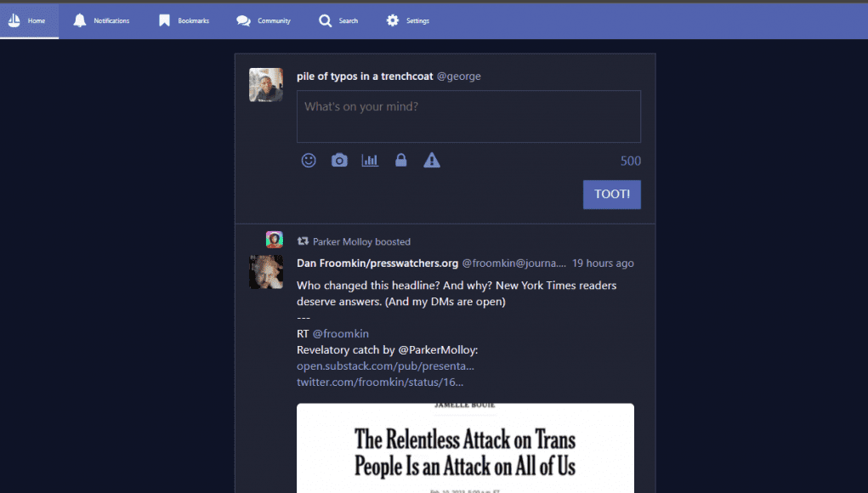Open the Search tab
The width and height of the screenshot is (868, 493).
pos(338,21)
